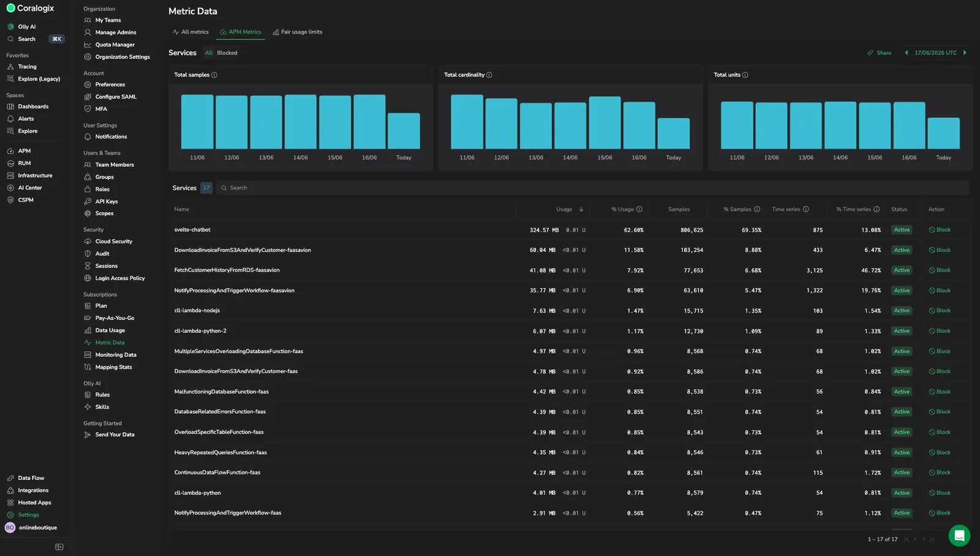Go to next date with right arrow
Viewport: 980px width, 556px height.
point(965,53)
